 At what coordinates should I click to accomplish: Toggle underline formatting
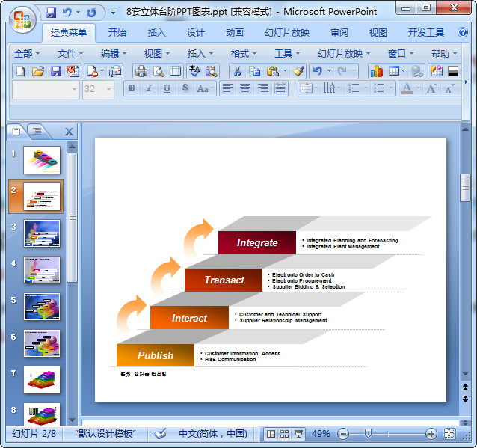[166, 88]
